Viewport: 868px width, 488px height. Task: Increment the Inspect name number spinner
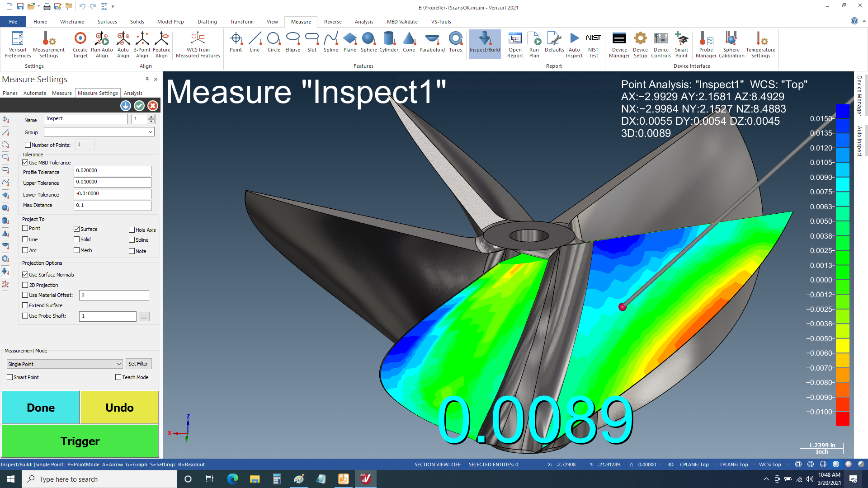[x=151, y=117]
